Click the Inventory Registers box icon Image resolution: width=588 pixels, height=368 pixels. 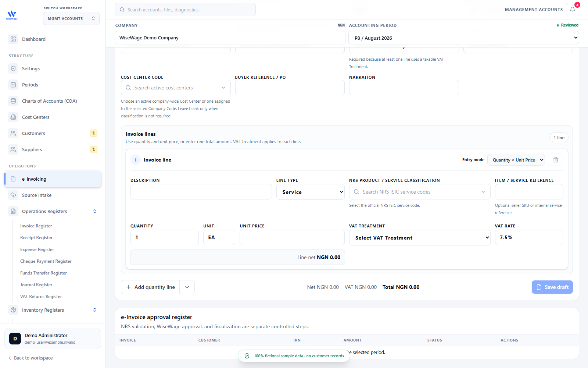coord(13,310)
